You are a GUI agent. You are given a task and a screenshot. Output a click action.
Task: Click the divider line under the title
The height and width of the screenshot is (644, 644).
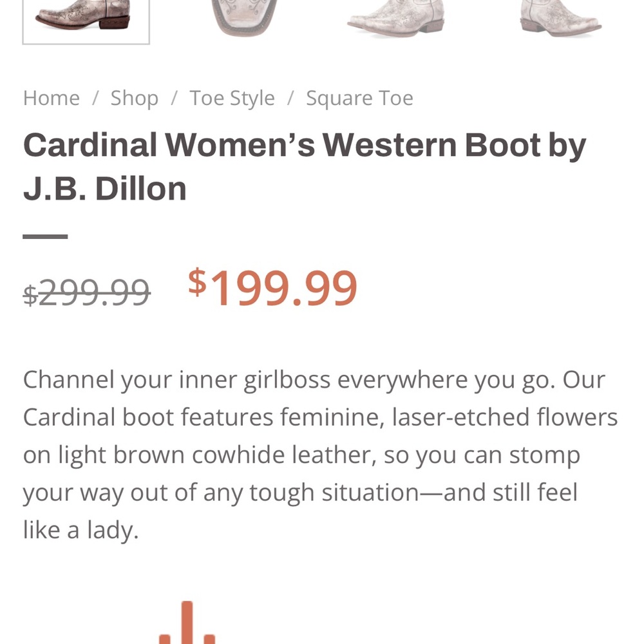coord(45,234)
